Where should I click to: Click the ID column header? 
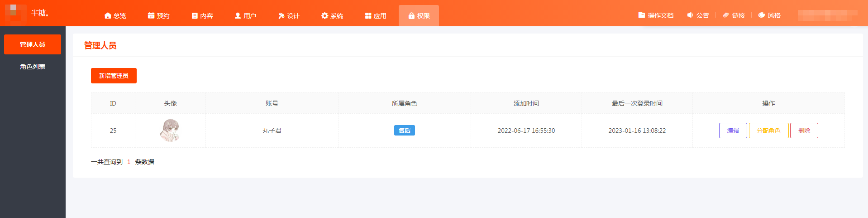pos(113,103)
